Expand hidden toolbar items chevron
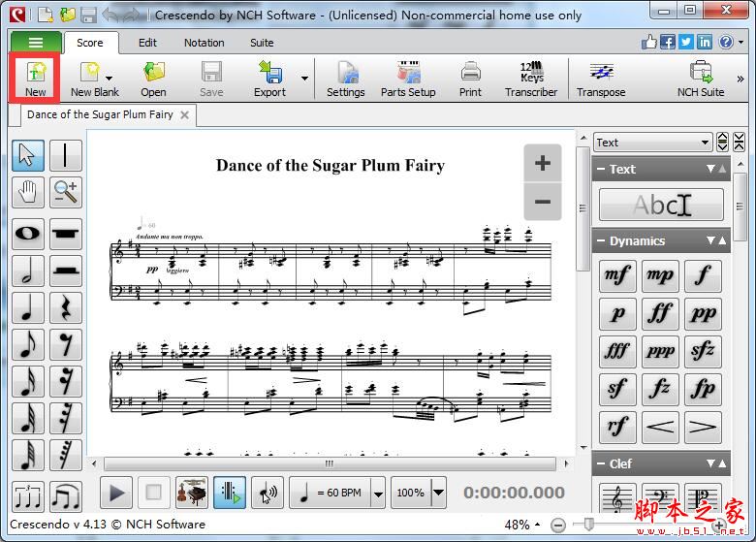The image size is (756, 542). [x=740, y=79]
